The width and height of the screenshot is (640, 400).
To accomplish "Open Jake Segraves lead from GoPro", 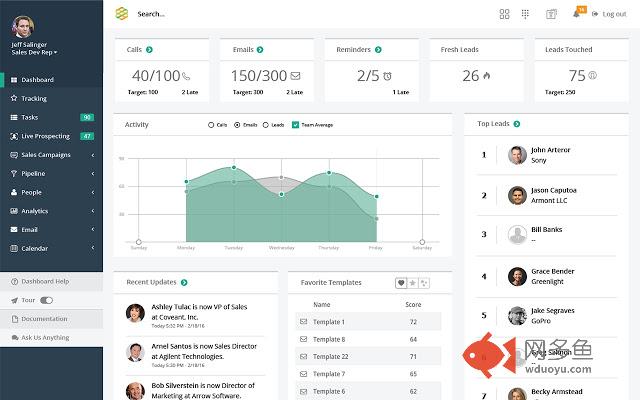I will (546, 316).
